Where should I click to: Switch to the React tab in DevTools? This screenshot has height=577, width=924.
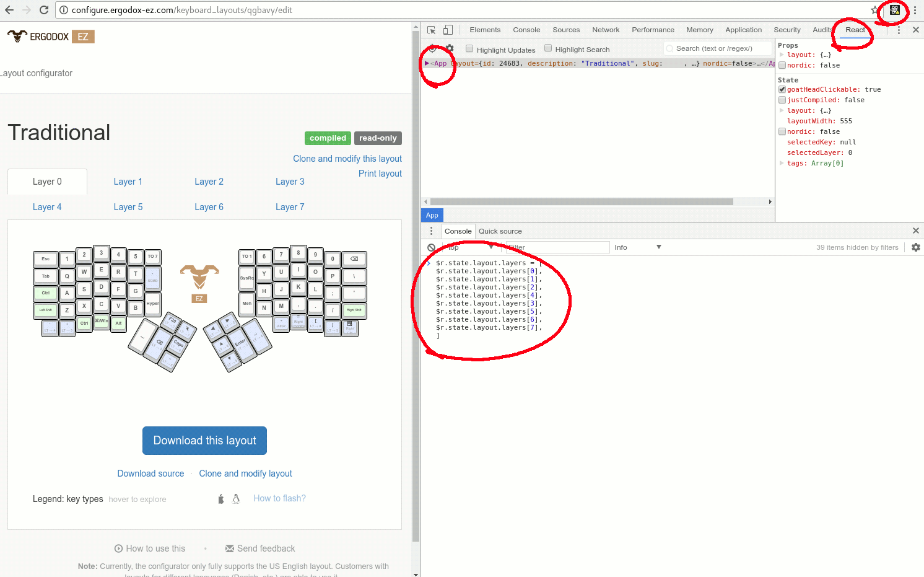pyautogui.click(x=855, y=30)
